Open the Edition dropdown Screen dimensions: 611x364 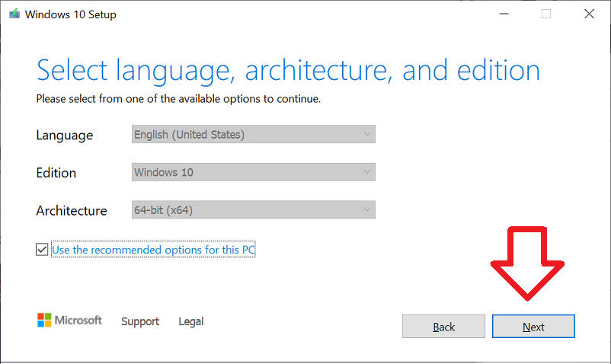[x=253, y=172]
